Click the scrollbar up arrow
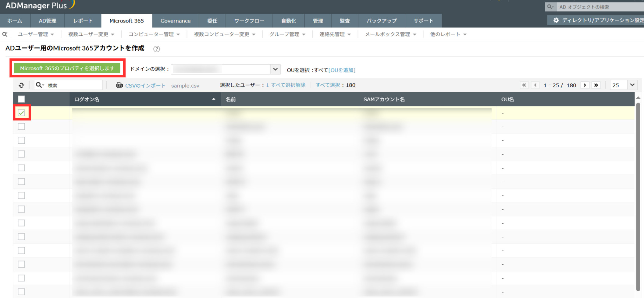 tap(638, 98)
